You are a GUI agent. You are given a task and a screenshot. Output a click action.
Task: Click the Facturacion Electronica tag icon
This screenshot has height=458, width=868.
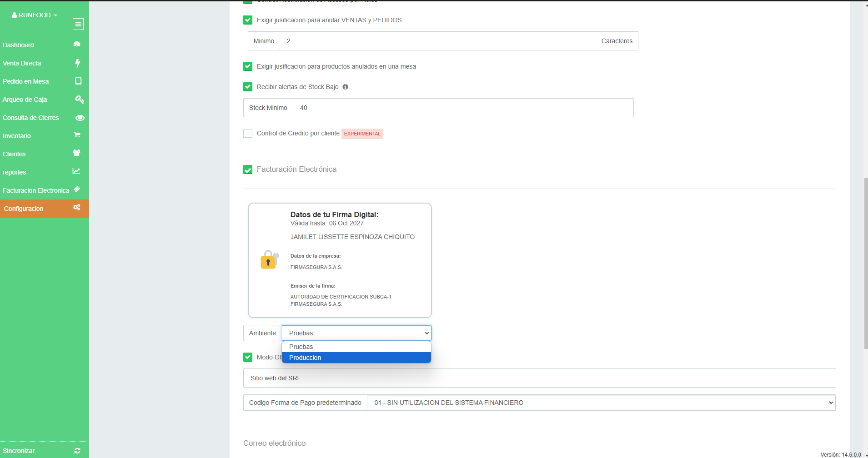coord(77,189)
